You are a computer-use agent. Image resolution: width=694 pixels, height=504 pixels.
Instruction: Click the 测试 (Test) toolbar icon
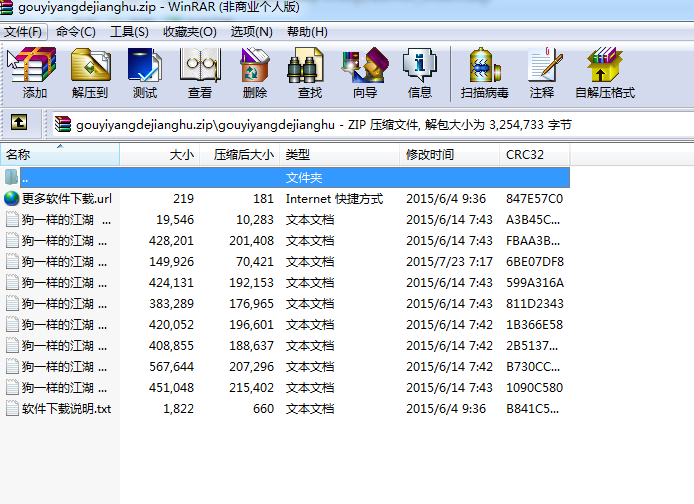pos(145,65)
